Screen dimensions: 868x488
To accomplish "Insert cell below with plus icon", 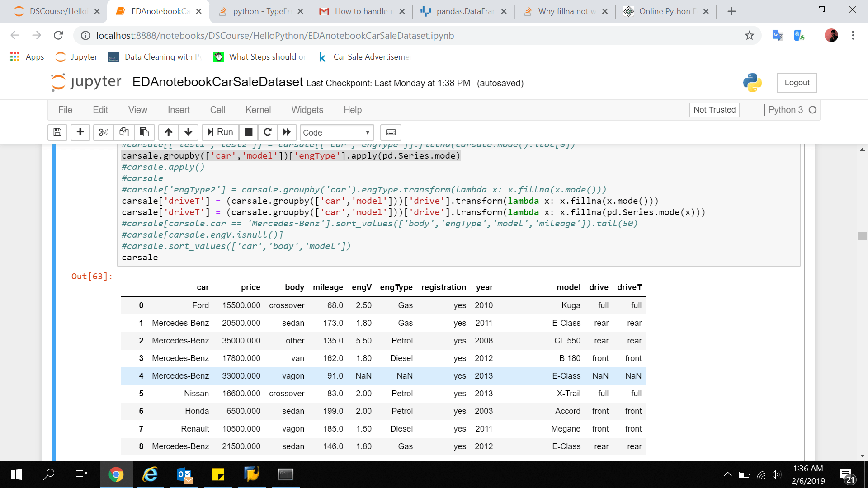I will (80, 132).
